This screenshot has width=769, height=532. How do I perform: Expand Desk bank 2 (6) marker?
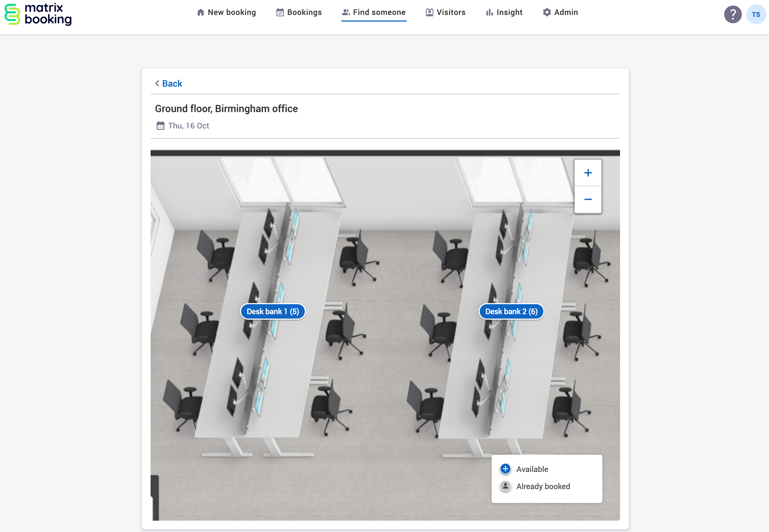click(511, 311)
